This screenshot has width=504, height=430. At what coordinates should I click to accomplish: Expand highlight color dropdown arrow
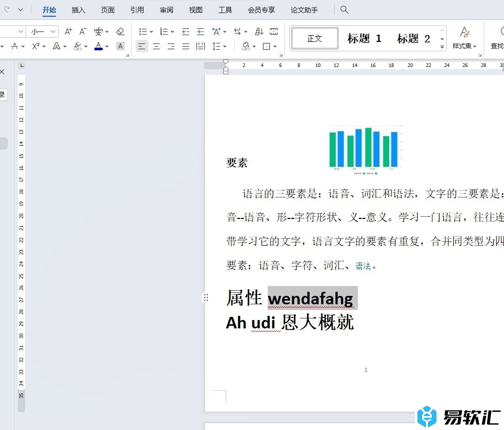pos(86,47)
